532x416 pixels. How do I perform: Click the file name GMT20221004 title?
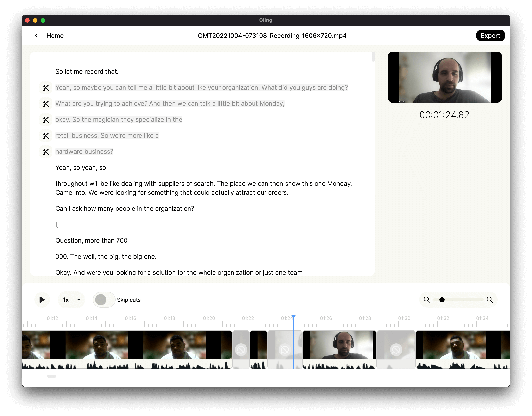272,36
